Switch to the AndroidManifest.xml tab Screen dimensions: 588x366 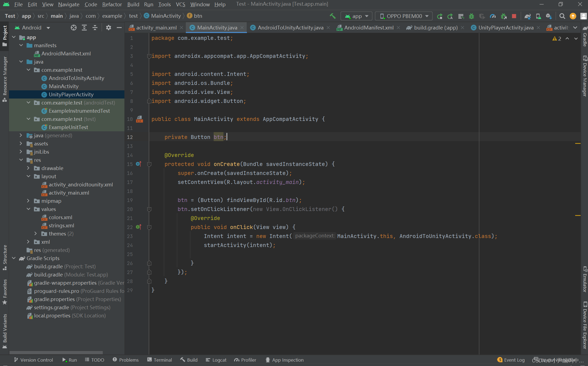[369, 27]
